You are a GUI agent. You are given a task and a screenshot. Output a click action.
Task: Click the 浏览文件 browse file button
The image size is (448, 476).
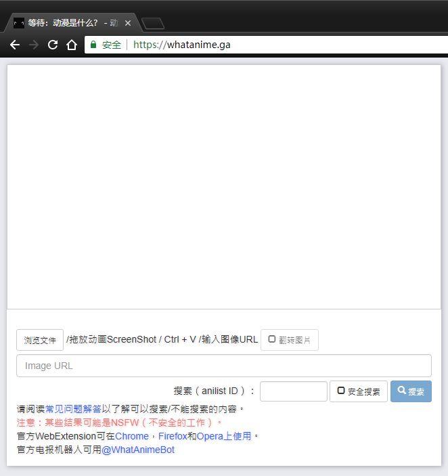tap(40, 340)
